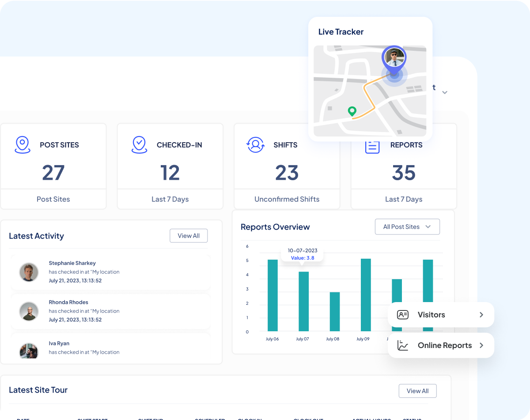Click the Shifts rotation icon
The height and width of the screenshot is (420, 530).
[255, 144]
